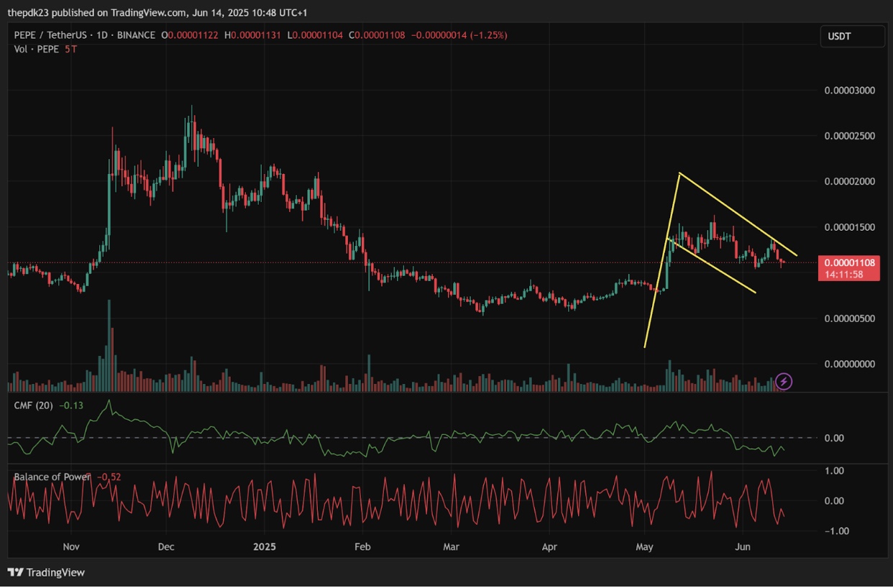Click the Dec label on time axis
The width and height of the screenshot is (893, 588).
coord(166,546)
